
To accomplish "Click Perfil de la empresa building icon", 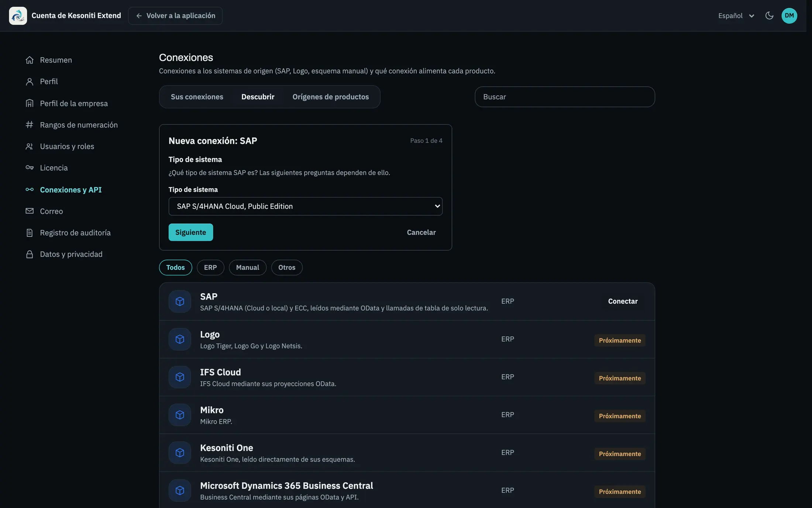I will (30, 103).
